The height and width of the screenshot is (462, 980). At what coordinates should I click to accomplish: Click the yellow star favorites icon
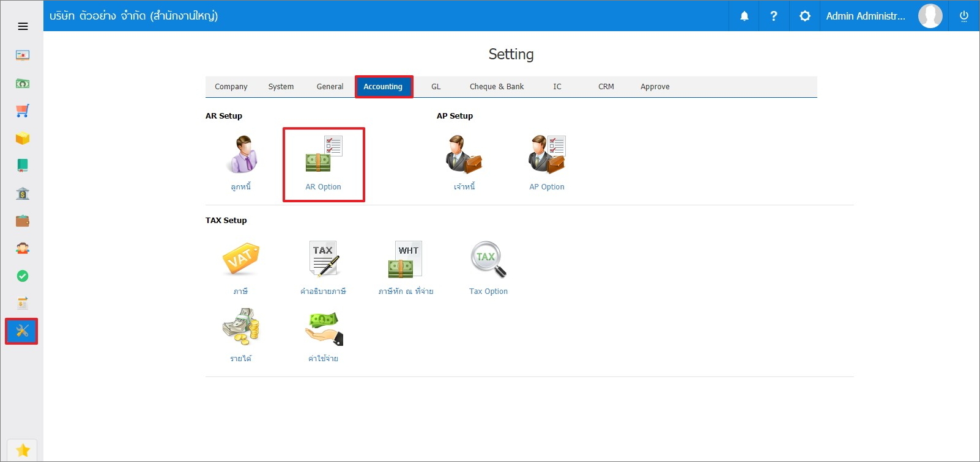tap(23, 450)
